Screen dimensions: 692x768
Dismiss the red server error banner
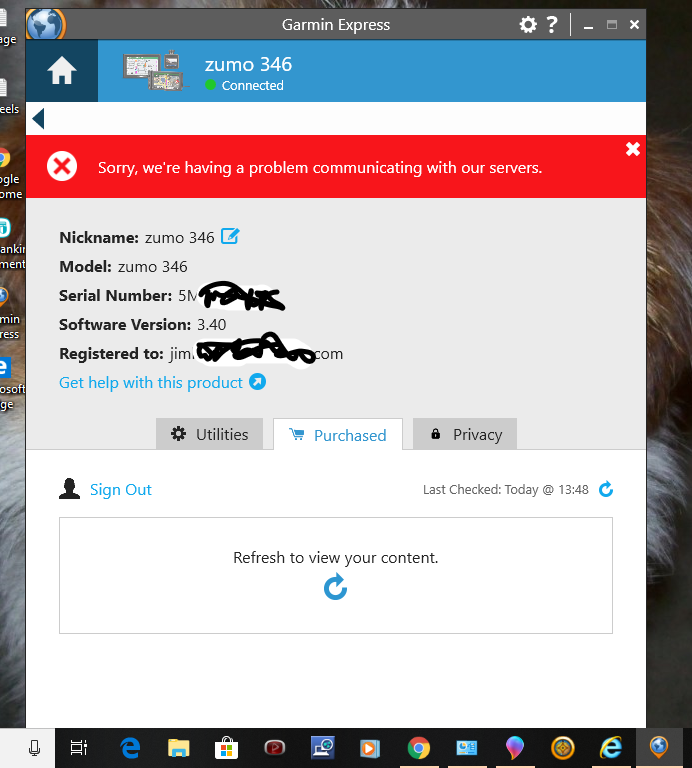(x=633, y=149)
